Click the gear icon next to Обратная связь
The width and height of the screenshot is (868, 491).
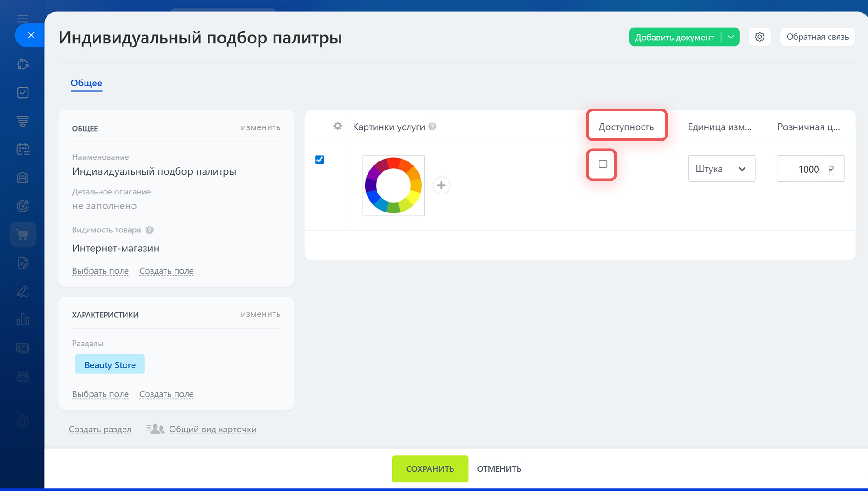[759, 37]
